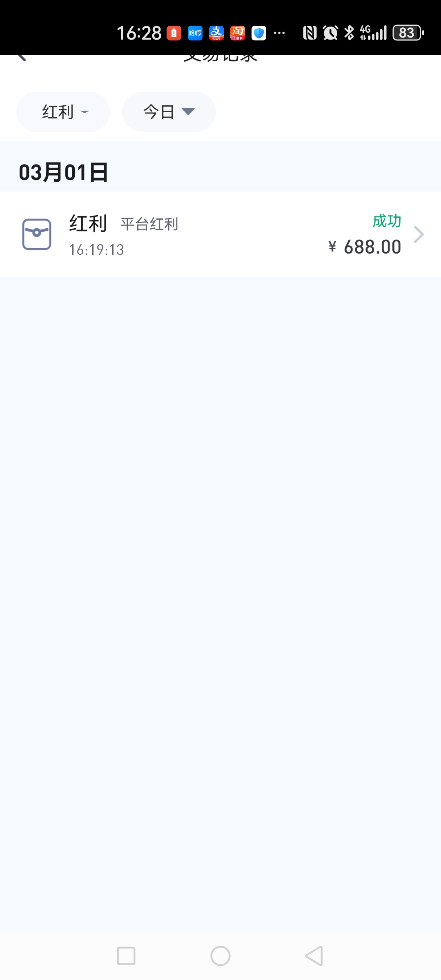Tap the Android back triangle button
Screen dimensions: 441x980
click(x=314, y=956)
